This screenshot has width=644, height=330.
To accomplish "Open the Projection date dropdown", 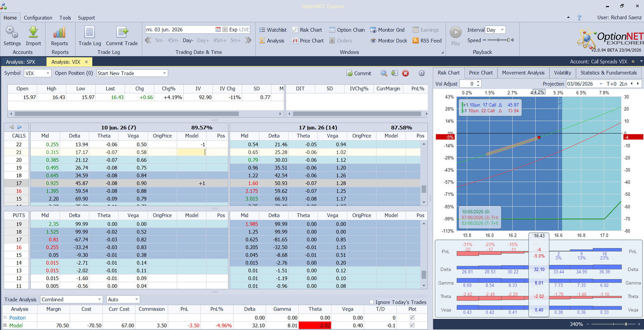I will point(601,84).
